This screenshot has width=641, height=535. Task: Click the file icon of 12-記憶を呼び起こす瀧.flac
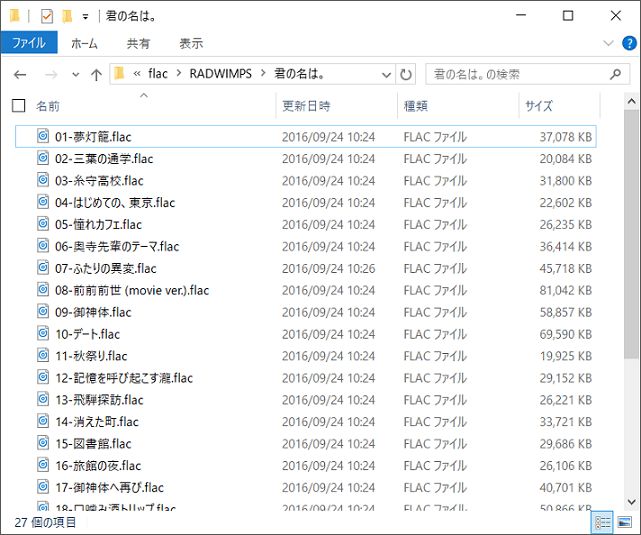click(43, 377)
